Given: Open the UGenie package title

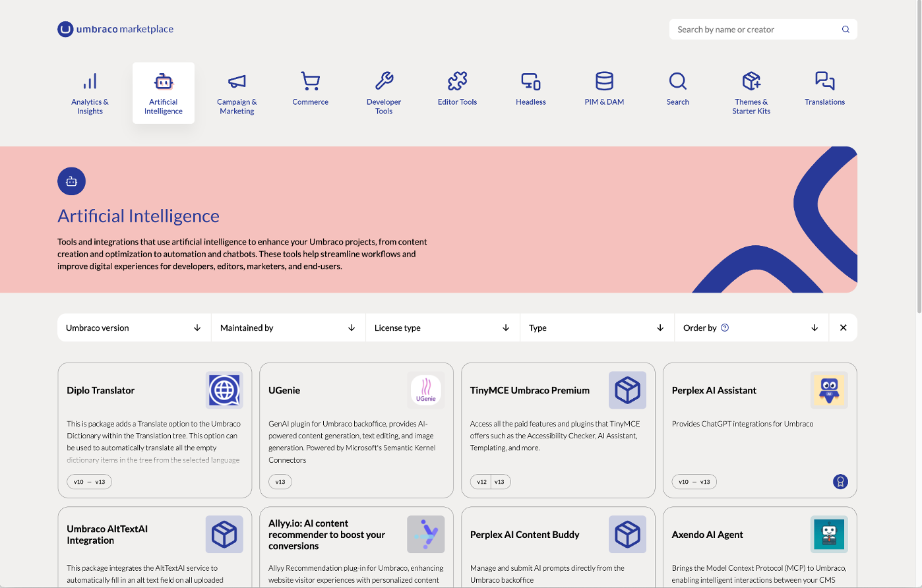Looking at the screenshot, I should pyautogui.click(x=284, y=390).
